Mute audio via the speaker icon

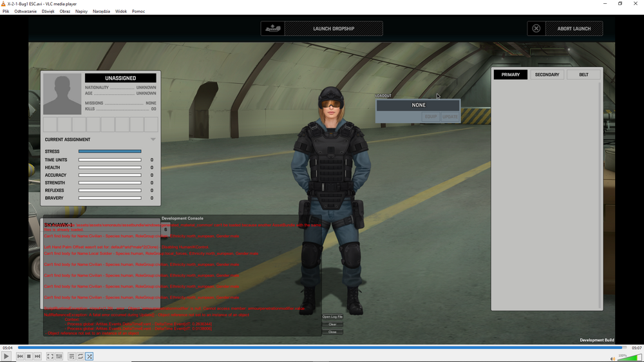click(x=613, y=359)
